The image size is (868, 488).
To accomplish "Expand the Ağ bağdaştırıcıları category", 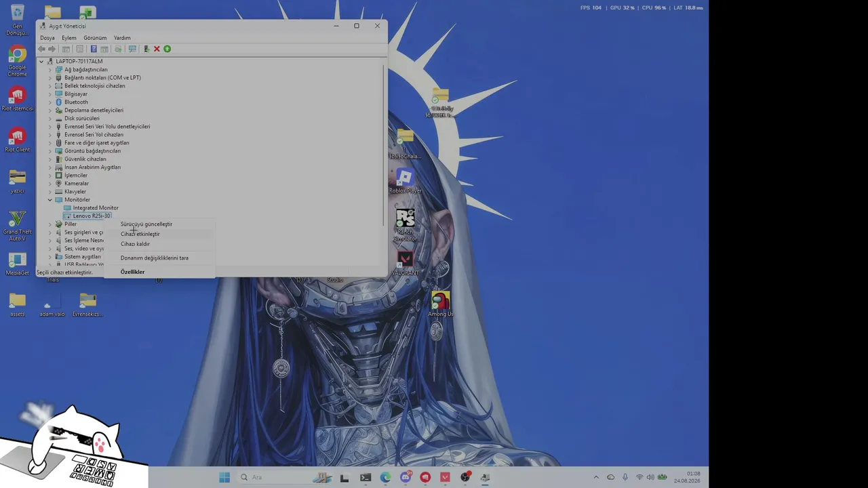I will click(50, 70).
